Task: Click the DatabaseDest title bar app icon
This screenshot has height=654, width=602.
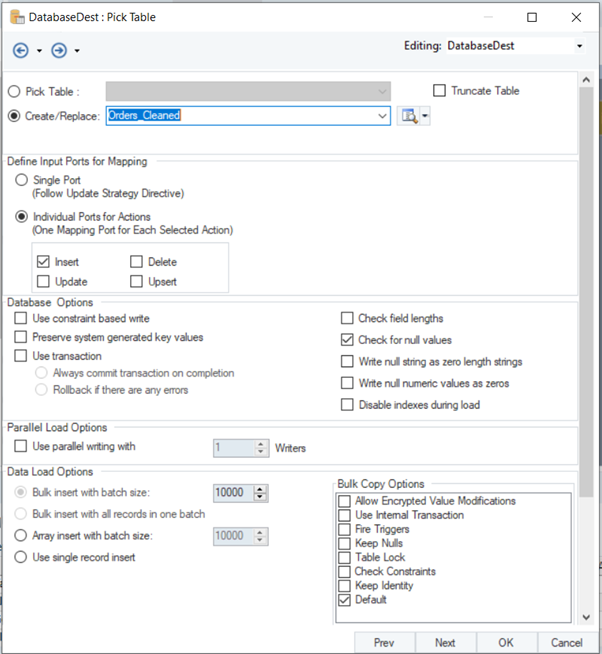Action: tap(16, 17)
